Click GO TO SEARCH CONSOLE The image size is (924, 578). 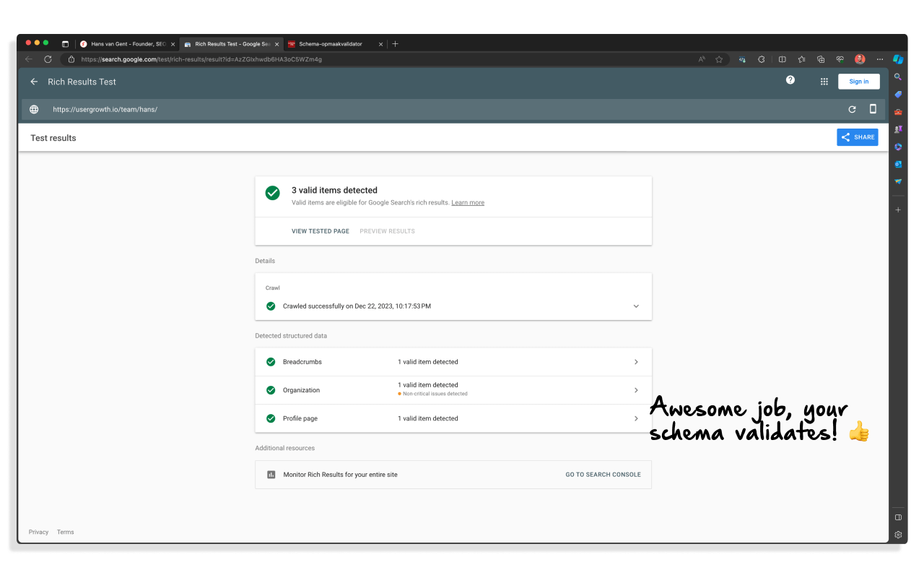[x=603, y=475]
